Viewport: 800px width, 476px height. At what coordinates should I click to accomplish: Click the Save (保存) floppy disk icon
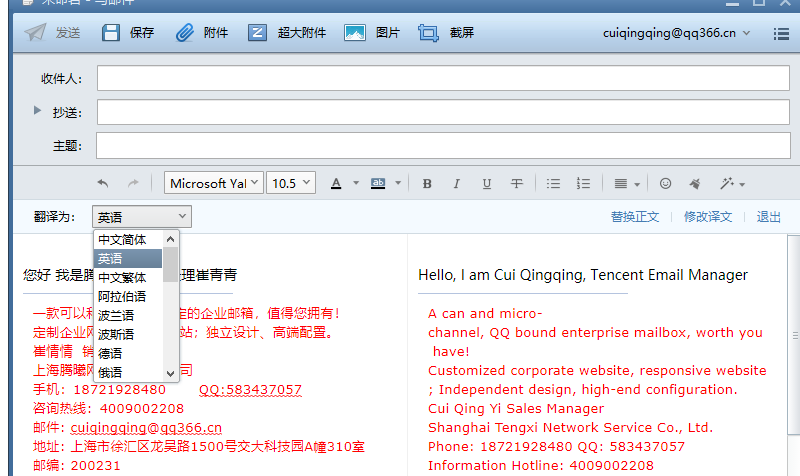pos(111,33)
